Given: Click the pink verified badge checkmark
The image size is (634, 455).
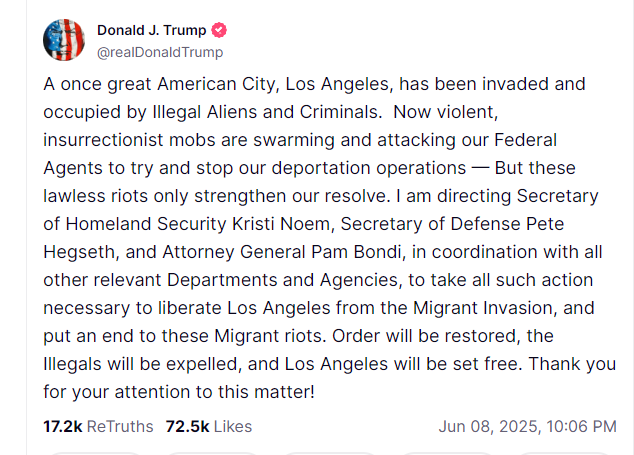Looking at the screenshot, I should (219, 30).
